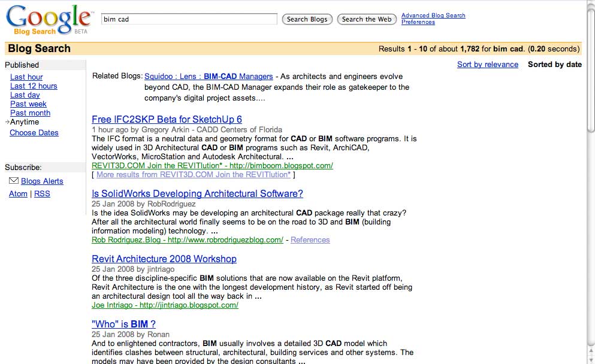Viewport: 595px width, 364px height.
Task: Open 'Revit Architecture 2008 Workshop' result
Action: coord(164,259)
